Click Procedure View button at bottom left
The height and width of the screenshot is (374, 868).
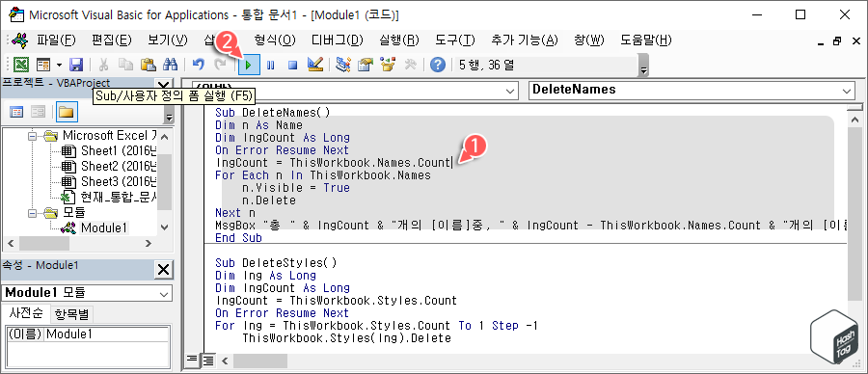pos(192,361)
